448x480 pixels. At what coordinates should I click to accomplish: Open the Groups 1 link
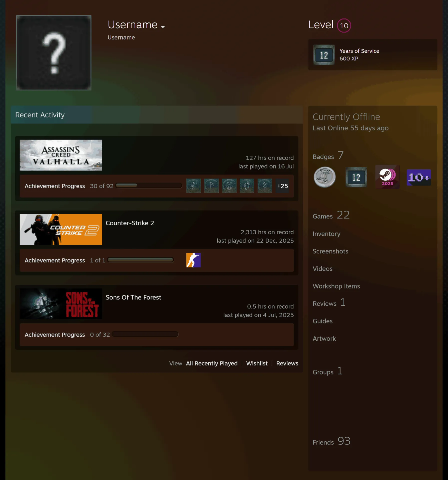click(327, 371)
